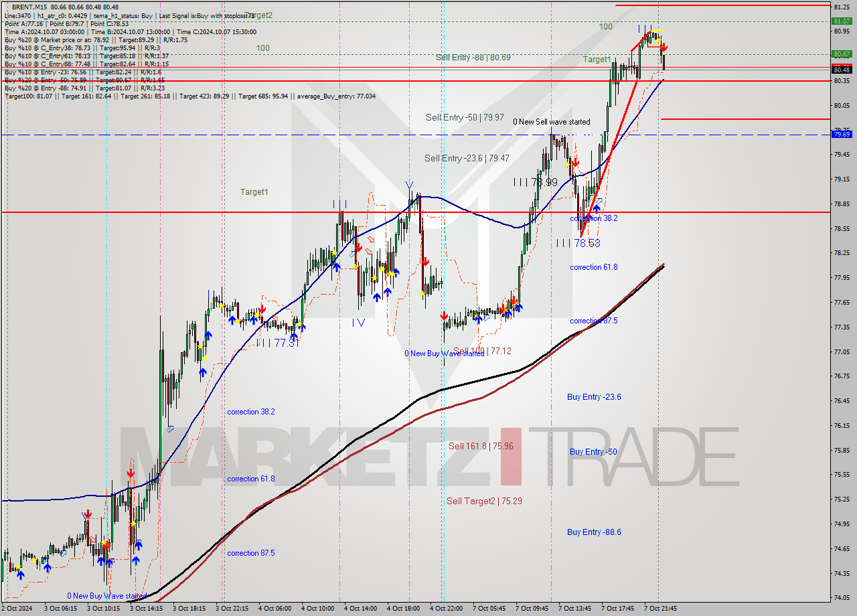The image size is (857, 616).
Task: Click the green Target2 label
Action: [x=258, y=15]
